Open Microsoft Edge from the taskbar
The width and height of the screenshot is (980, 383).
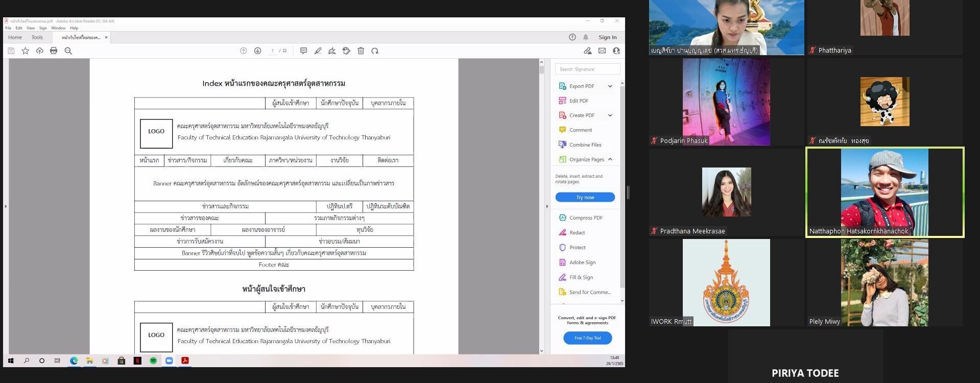coord(74,361)
